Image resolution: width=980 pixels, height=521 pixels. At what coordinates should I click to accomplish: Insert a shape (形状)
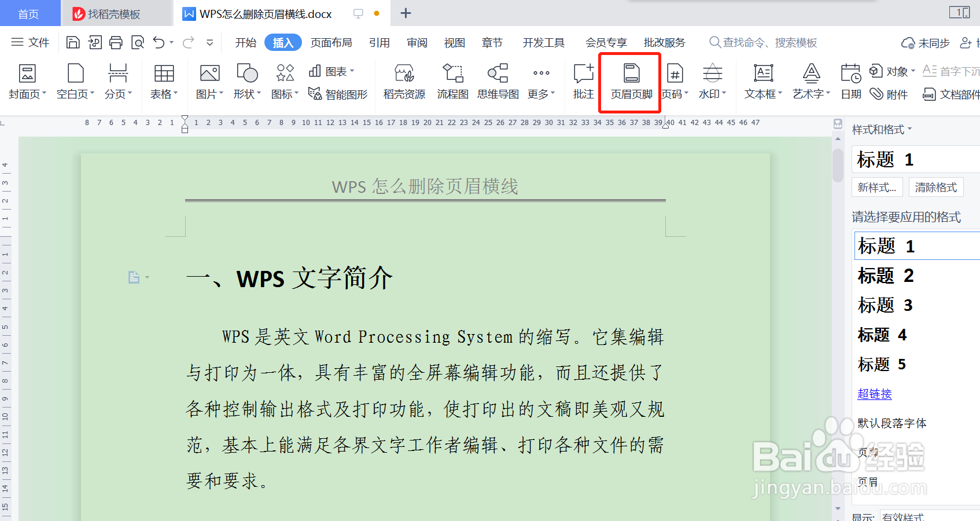(x=247, y=82)
